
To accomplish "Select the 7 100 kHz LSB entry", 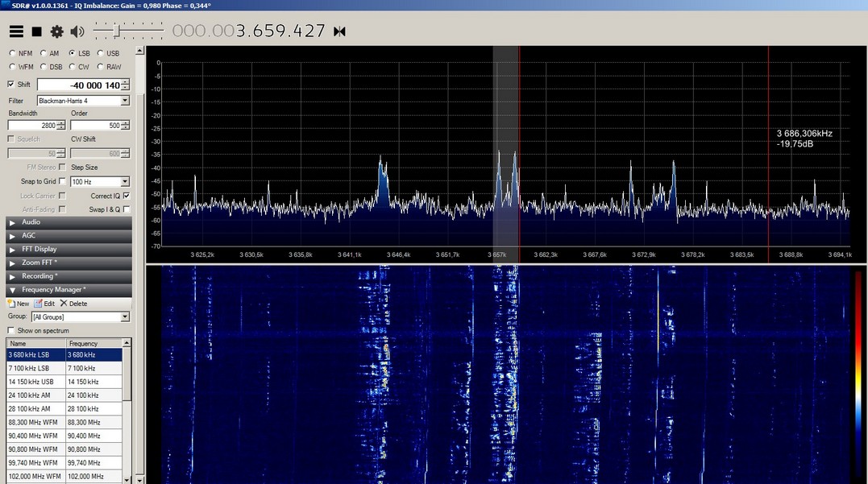I will coord(64,368).
